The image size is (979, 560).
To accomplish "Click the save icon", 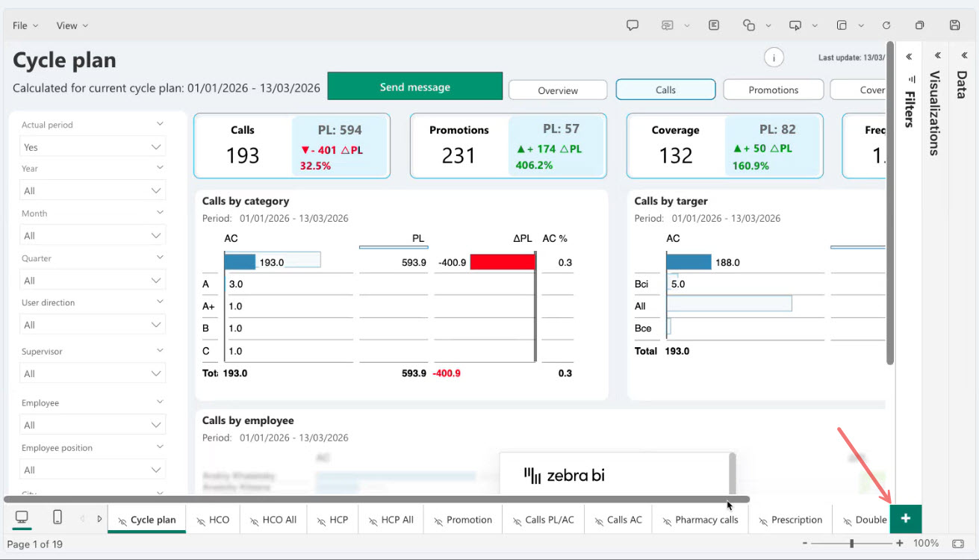I will [954, 25].
